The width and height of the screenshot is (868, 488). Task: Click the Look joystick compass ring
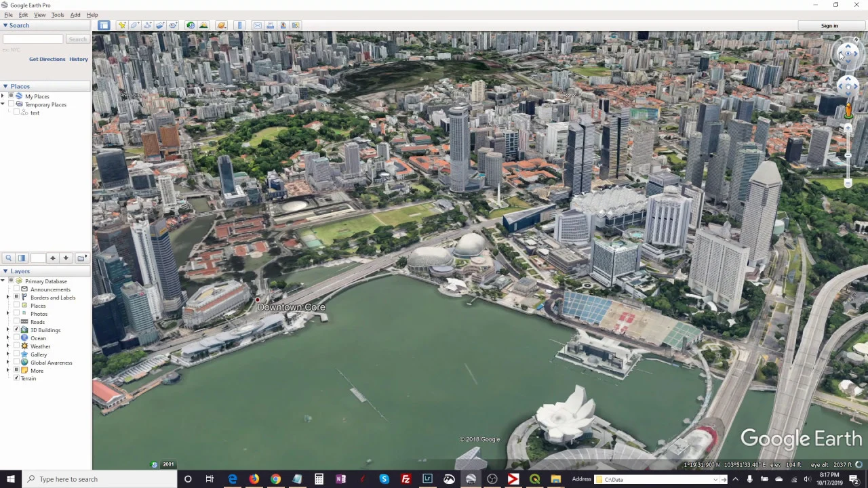click(x=848, y=54)
